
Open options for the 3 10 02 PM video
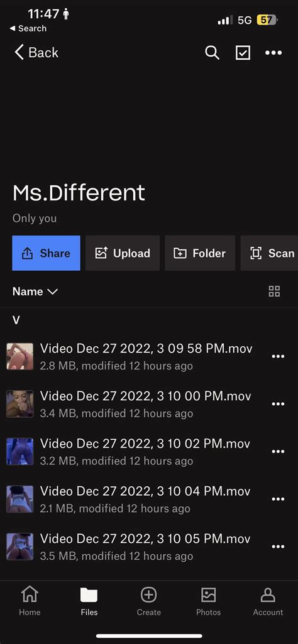coord(278,451)
